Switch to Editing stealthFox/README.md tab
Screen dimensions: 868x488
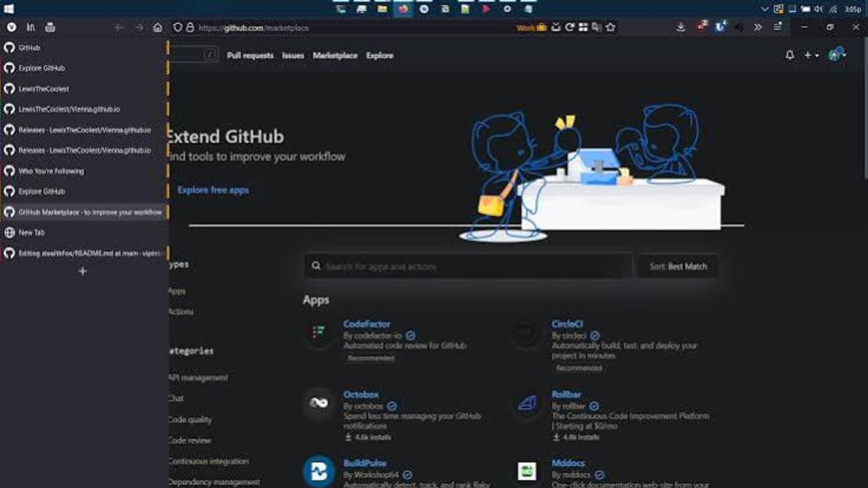pyautogui.click(x=85, y=254)
